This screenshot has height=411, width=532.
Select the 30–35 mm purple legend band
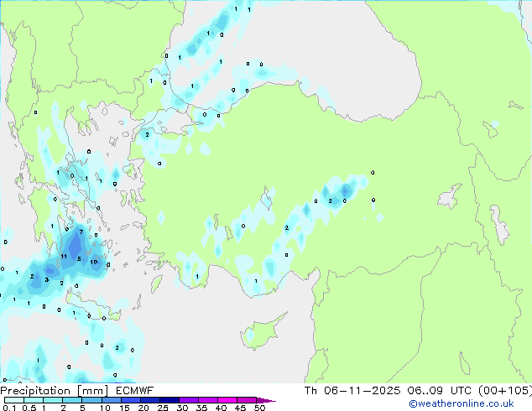[x=188, y=400]
